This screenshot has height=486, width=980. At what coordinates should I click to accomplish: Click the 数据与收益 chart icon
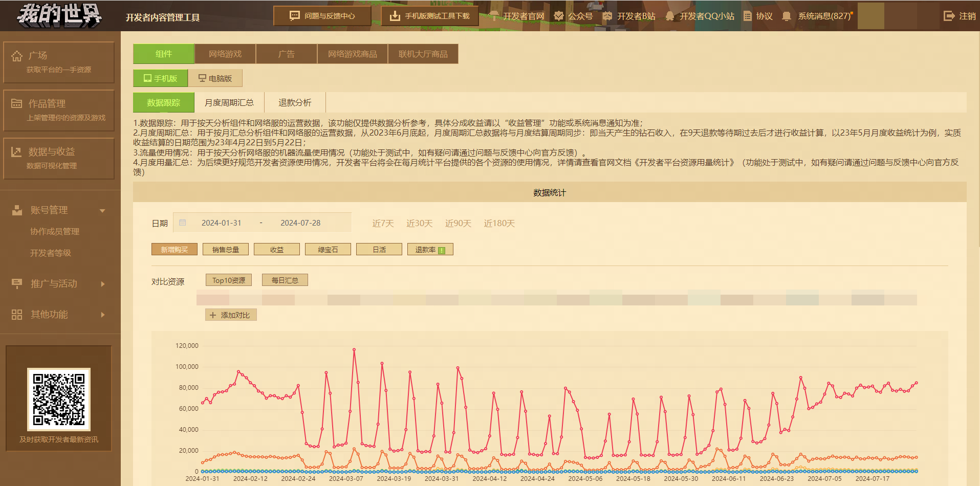point(17,152)
